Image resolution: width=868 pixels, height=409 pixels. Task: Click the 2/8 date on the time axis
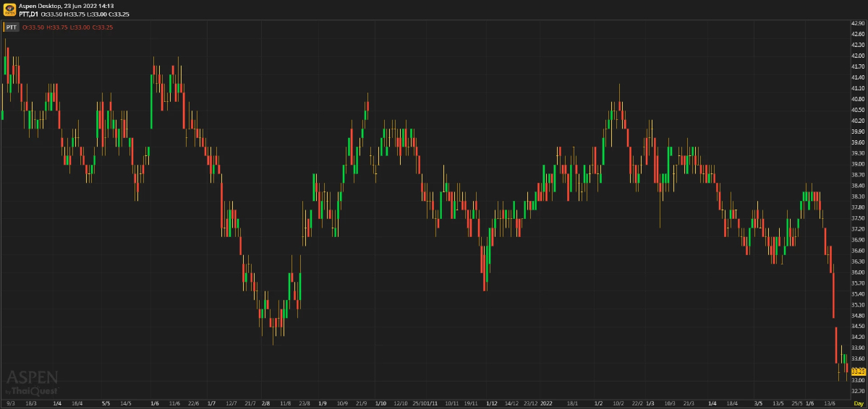tap(266, 402)
